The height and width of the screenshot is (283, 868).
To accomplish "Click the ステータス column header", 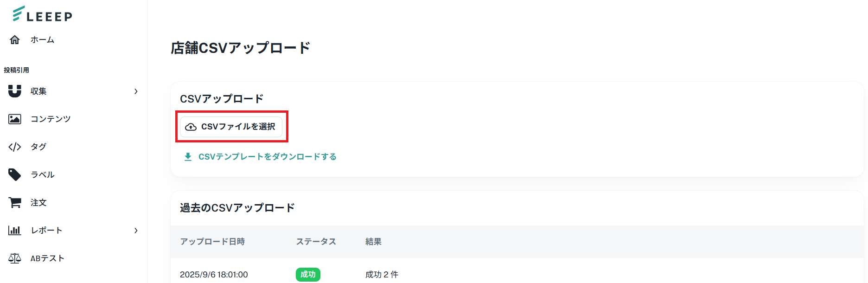I will pos(316,242).
